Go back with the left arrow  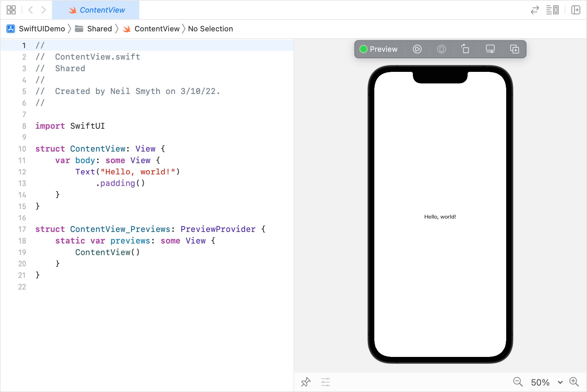click(x=31, y=10)
